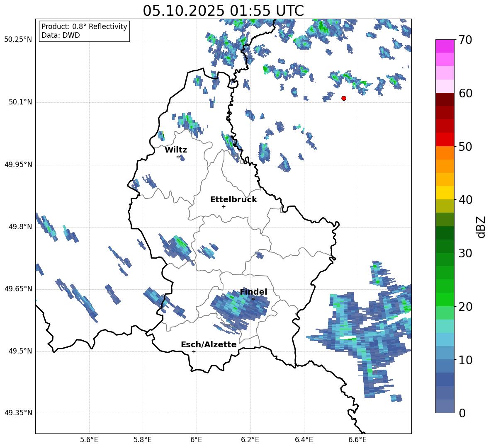491x448 pixels.
Task: Click the 6.4°E longitude label
Action: [x=304, y=440]
